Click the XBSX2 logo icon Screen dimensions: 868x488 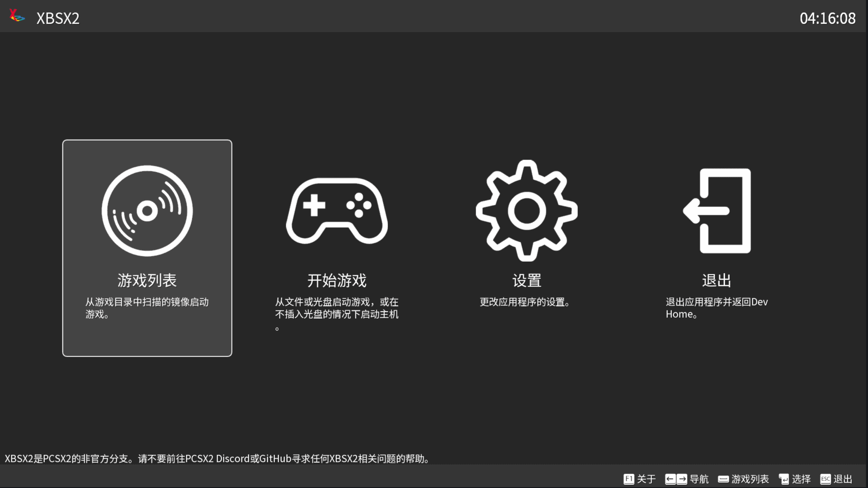click(17, 16)
